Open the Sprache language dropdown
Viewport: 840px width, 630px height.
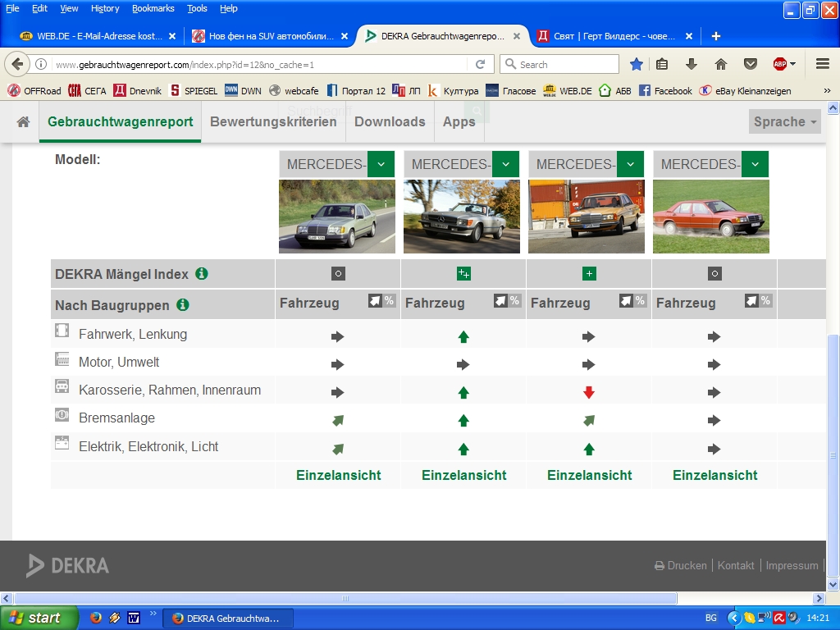tap(785, 121)
